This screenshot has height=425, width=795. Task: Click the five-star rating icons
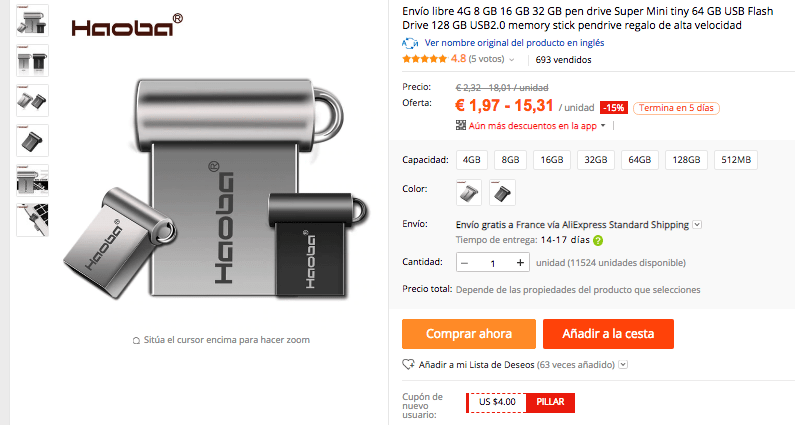coord(425,59)
